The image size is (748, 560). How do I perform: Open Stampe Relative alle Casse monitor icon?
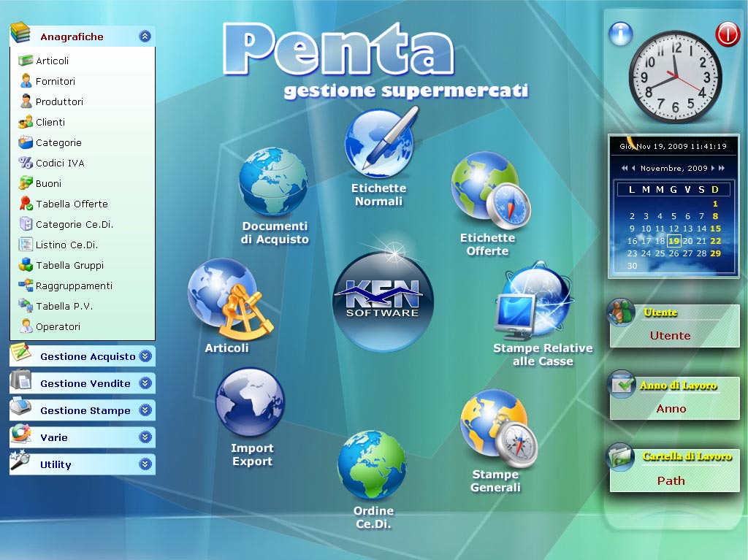coord(533,301)
